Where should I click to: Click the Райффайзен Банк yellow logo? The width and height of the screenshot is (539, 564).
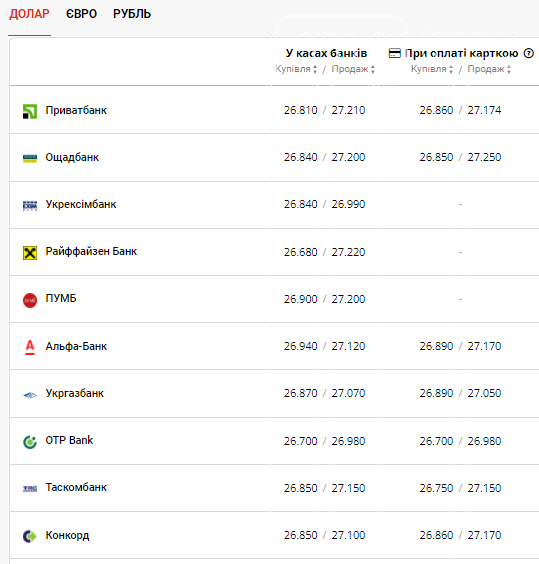[30, 253]
